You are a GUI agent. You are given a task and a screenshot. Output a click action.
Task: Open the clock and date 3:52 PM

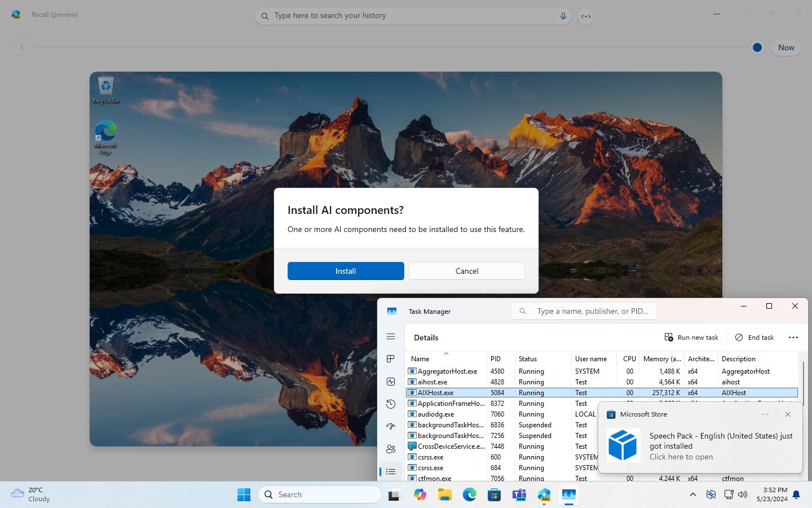[772, 494]
